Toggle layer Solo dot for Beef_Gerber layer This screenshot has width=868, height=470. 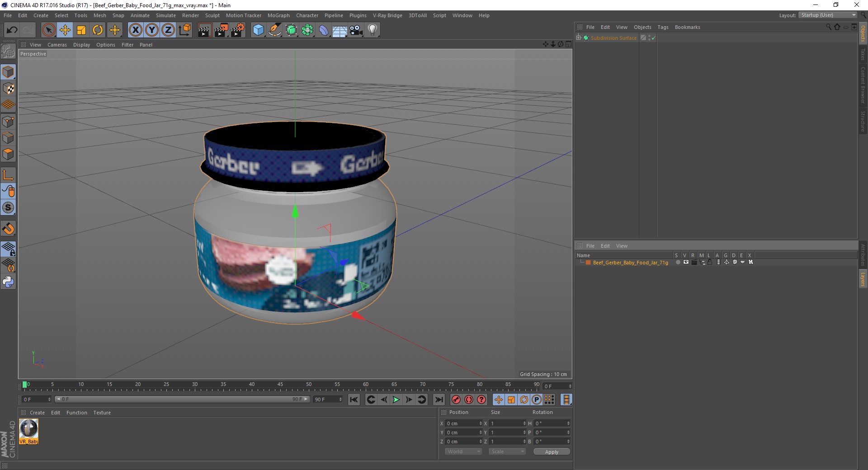tap(678, 262)
